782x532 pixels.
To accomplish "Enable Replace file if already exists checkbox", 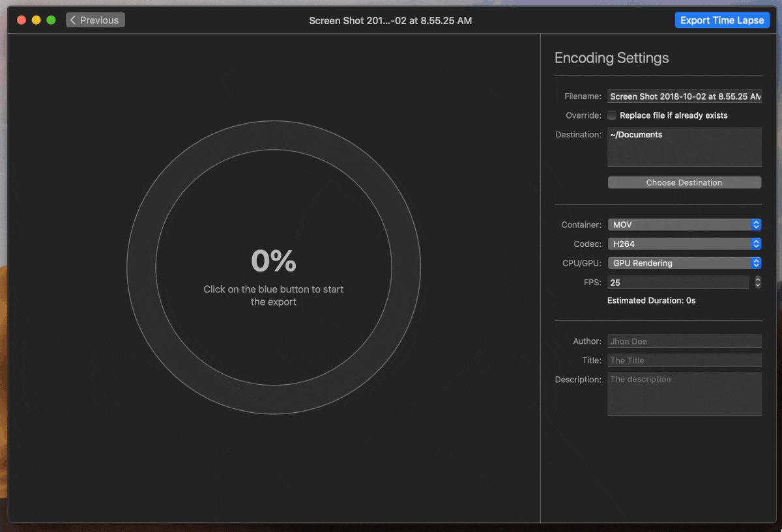I will click(x=612, y=115).
